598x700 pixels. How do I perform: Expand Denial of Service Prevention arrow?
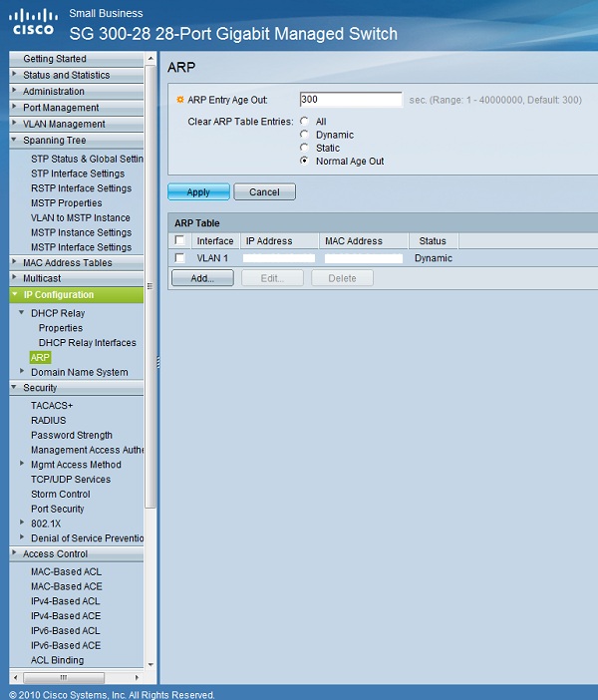22,537
